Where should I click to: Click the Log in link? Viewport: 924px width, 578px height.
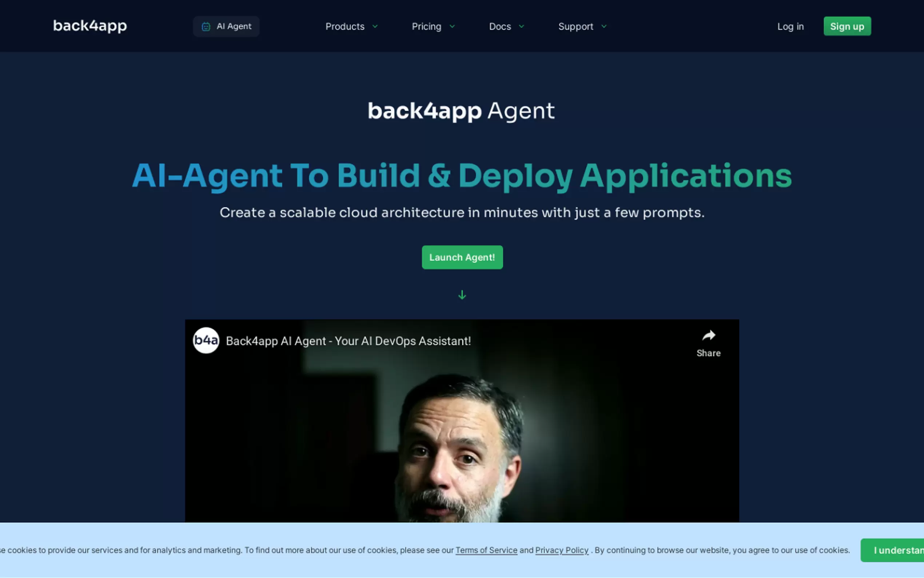pyautogui.click(x=790, y=26)
